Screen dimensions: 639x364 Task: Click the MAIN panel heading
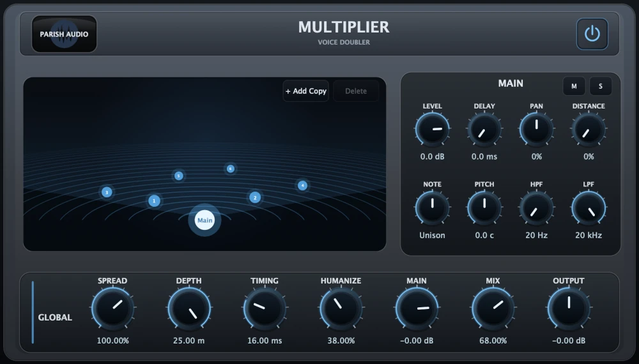click(x=510, y=84)
